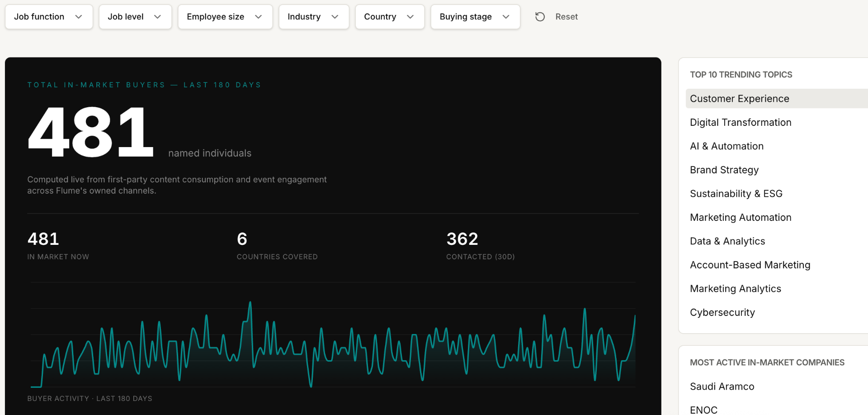The image size is (868, 415).
Task: Click the 362 Contacted (30D) stat
Action: tap(481, 246)
